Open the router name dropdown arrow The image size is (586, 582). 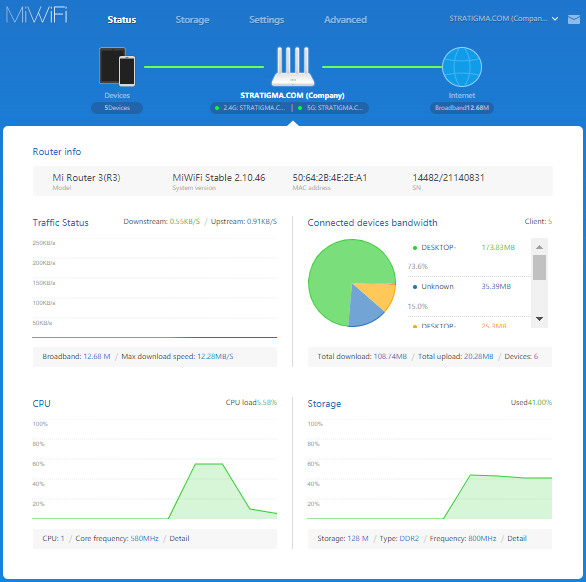(x=555, y=19)
